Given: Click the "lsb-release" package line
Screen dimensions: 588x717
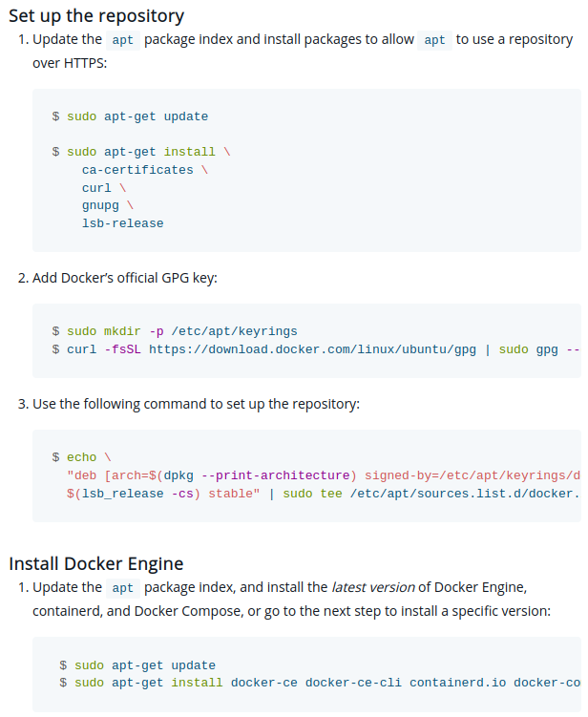Looking at the screenshot, I should click(122, 223).
